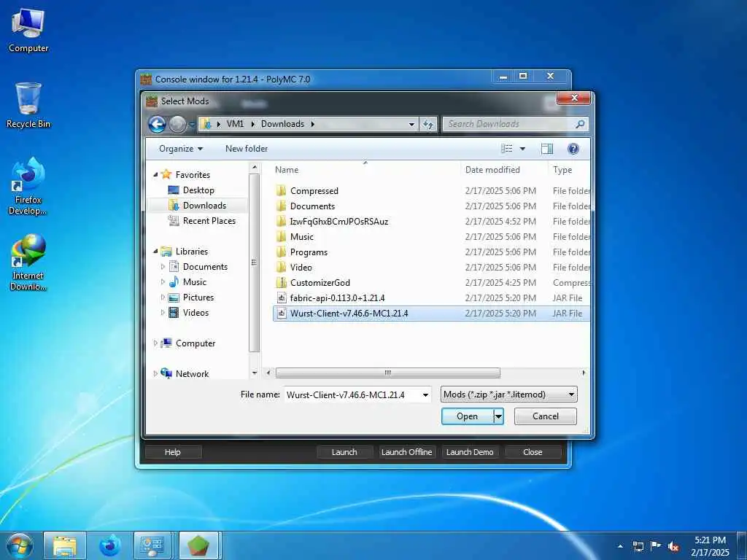This screenshot has height=560, width=747.
Task: Open the File name history dropdown
Action: (x=425, y=394)
